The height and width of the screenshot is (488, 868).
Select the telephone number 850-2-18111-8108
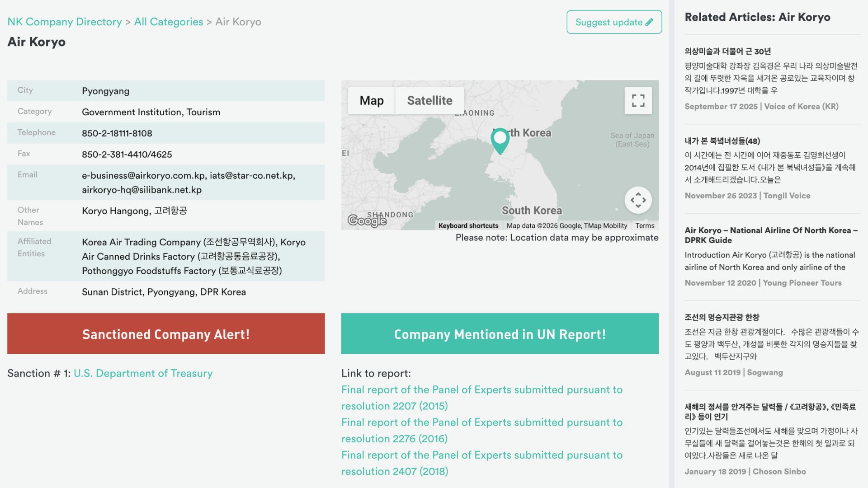click(117, 133)
